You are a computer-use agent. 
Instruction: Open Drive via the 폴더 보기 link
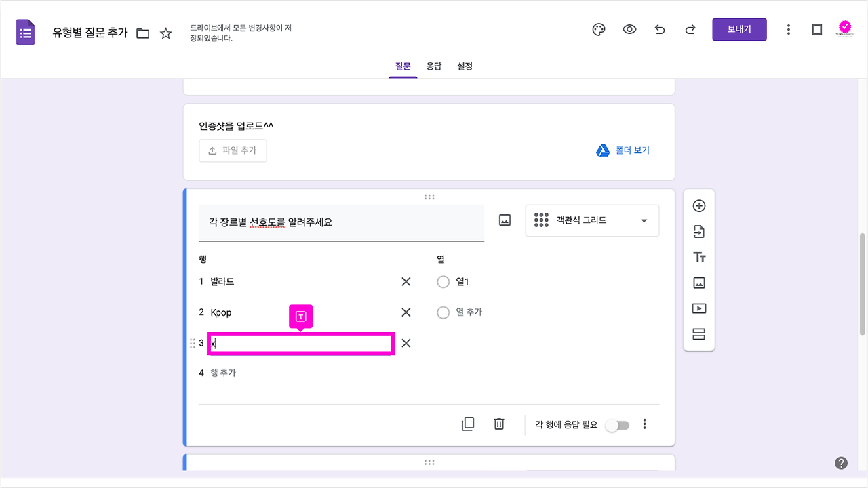pyautogui.click(x=623, y=150)
